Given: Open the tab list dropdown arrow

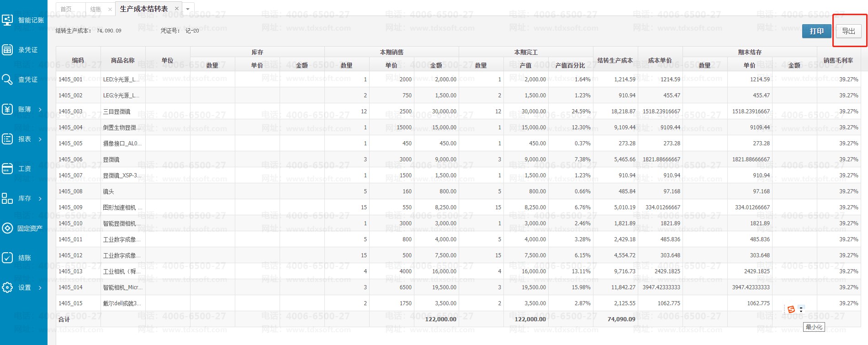Looking at the screenshot, I should (x=188, y=9).
